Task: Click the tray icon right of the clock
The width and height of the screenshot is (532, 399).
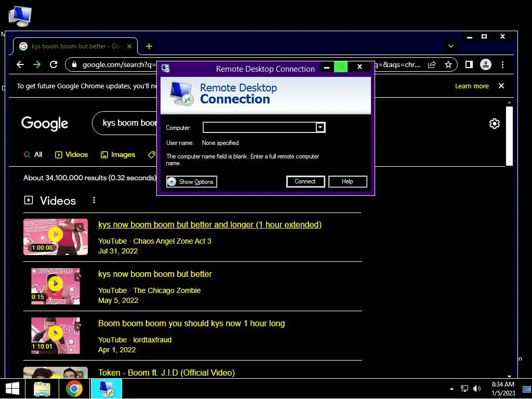Action: (527, 389)
